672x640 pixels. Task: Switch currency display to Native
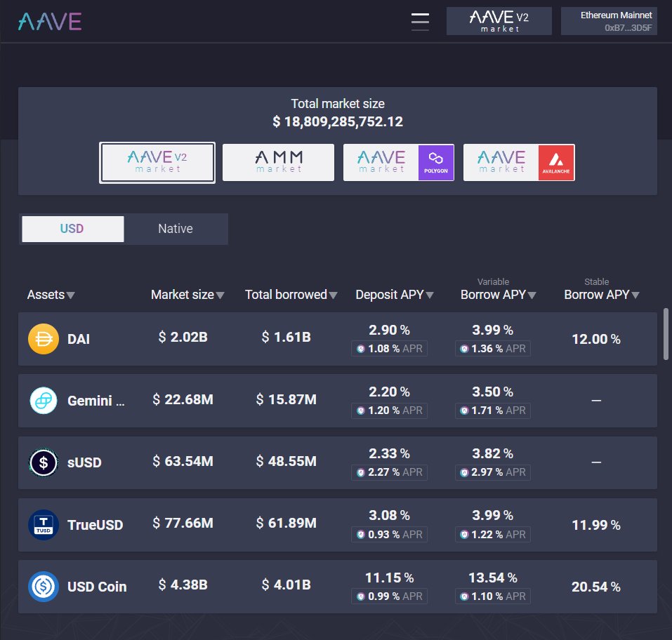(176, 229)
